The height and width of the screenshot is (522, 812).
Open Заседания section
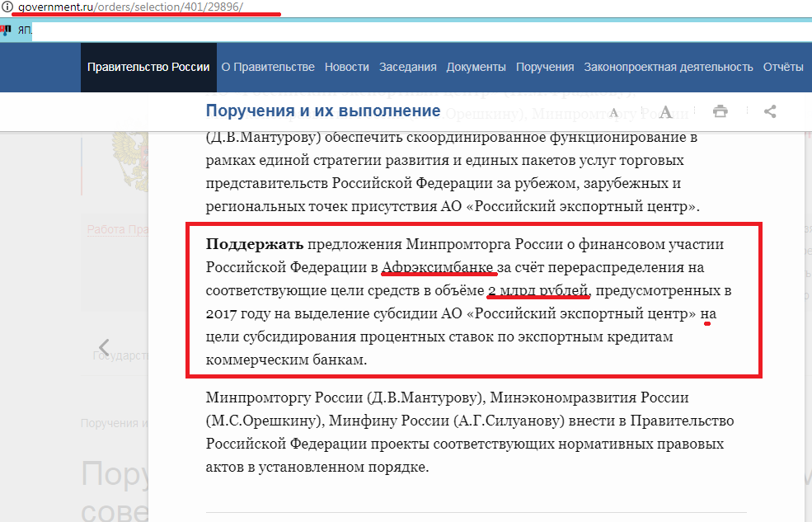pos(407,68)
